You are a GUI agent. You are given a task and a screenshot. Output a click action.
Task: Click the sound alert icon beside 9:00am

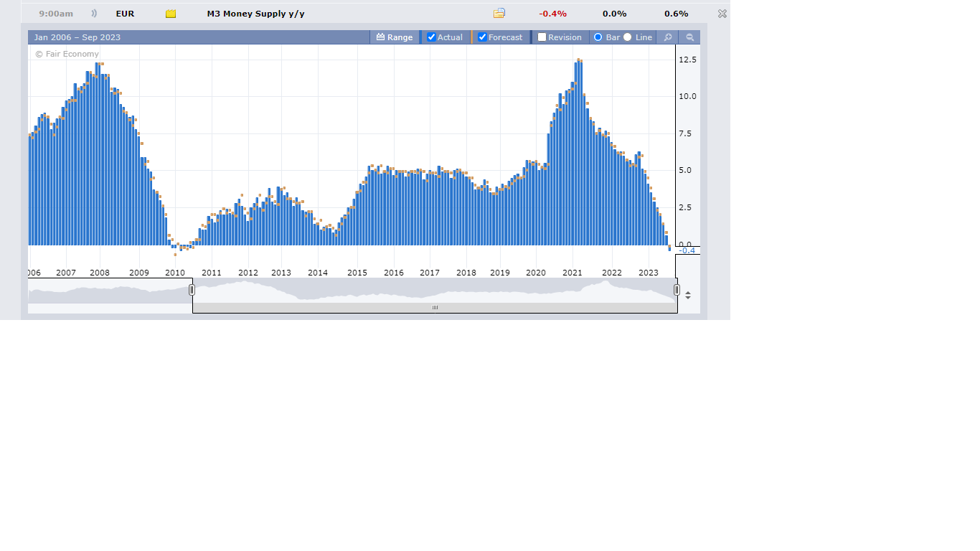click(94, 14)
